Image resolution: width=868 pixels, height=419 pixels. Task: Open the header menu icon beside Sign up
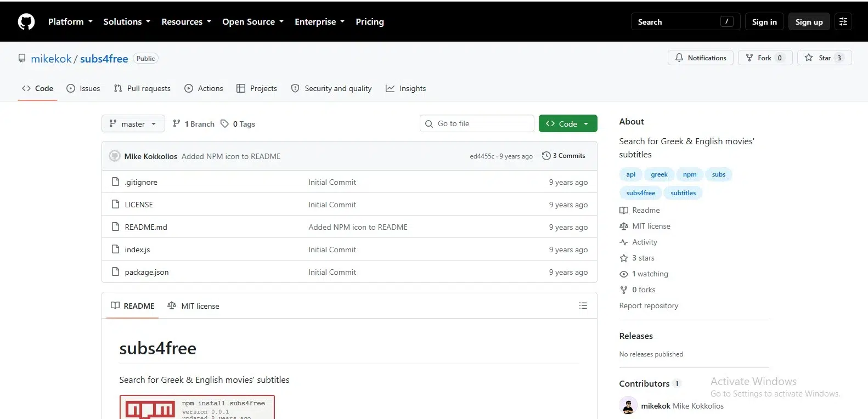[x=843, y=21]
